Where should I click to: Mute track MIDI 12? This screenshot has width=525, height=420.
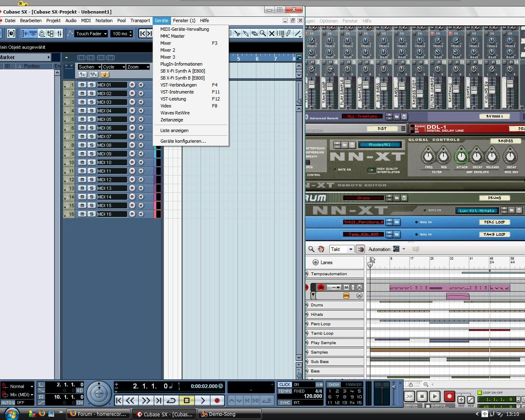coord(82,180)
